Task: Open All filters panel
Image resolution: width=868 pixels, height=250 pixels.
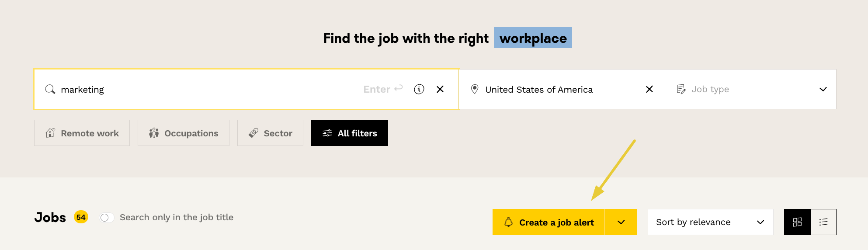Action: point(350,133)
